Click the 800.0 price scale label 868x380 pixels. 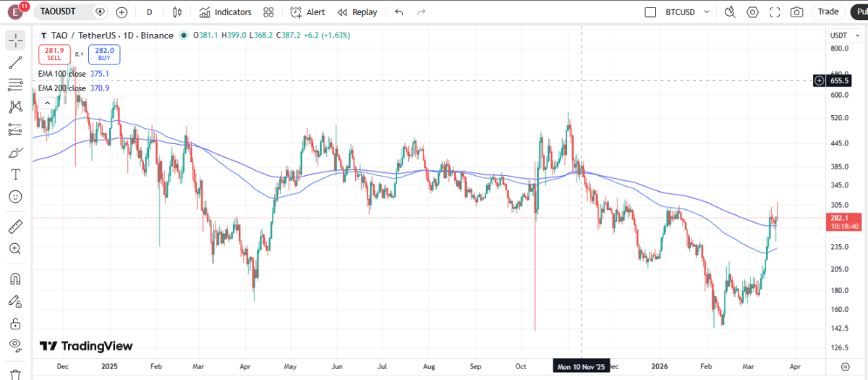pos(839,48)
